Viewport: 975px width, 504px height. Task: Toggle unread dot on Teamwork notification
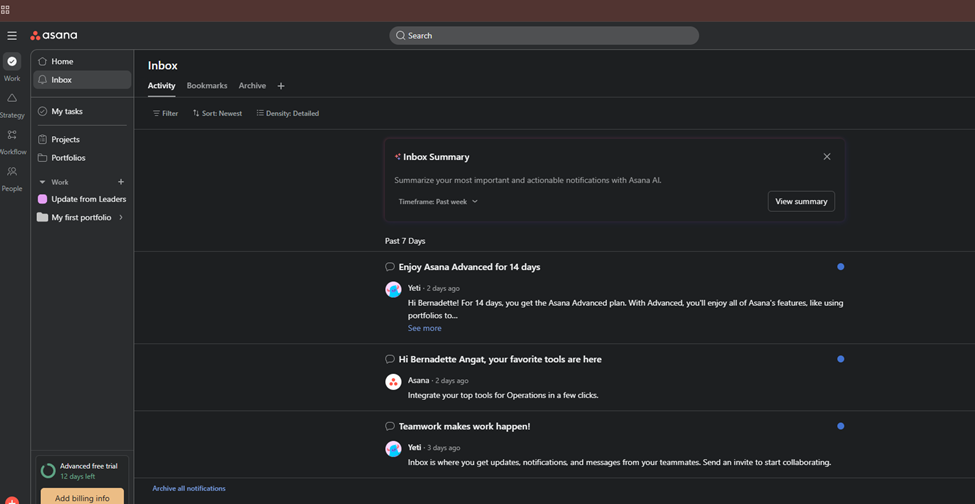click(840, 426)
